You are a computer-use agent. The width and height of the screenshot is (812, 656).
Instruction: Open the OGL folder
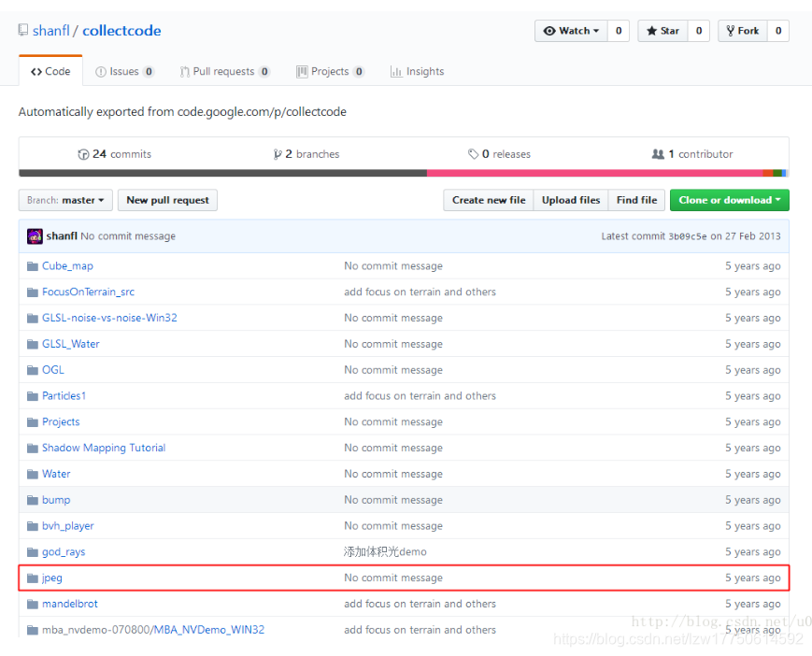(53, 370)
